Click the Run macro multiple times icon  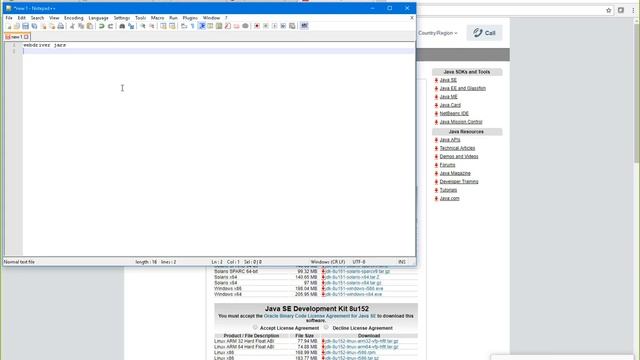(283, 26)
